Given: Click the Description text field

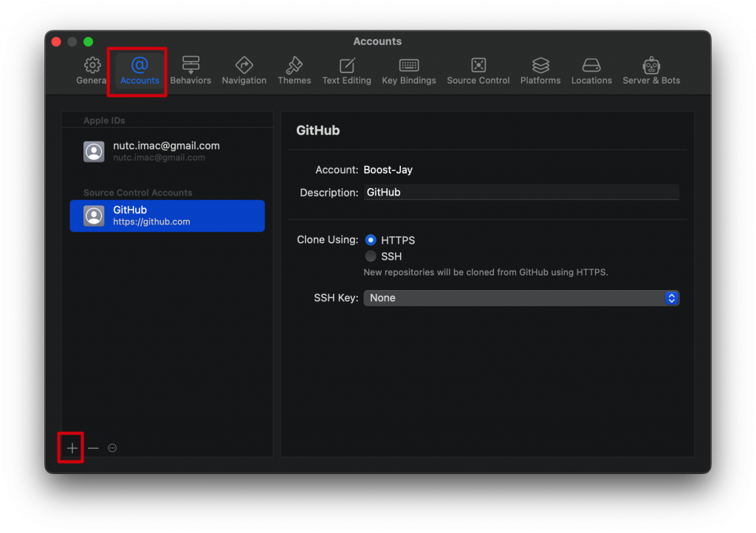Looking at the screenshot, I should tap(521, 192).
